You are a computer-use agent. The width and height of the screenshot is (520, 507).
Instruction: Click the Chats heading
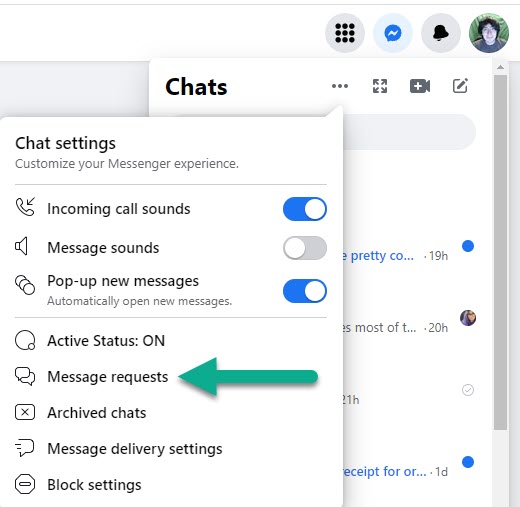coord(196,87)
